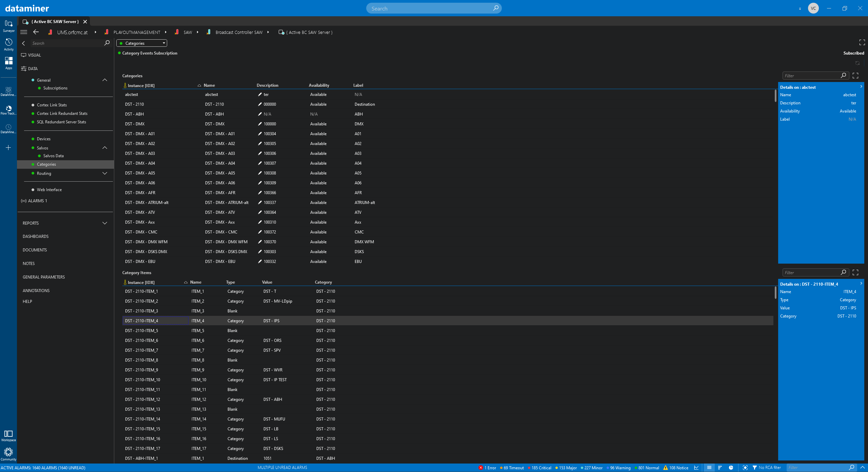Viewport: 868px width, 472px height.
Task: Switch to pie chart view icon in status bar
Action: [x=731, y=468]
